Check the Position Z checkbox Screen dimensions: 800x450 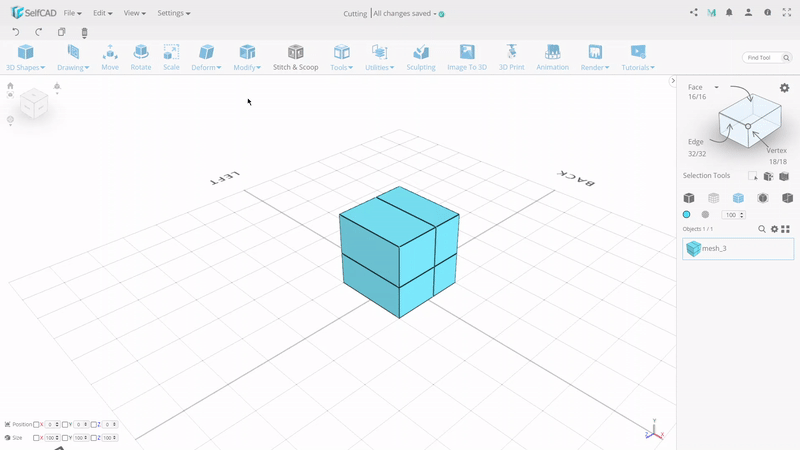coord(93,424)
